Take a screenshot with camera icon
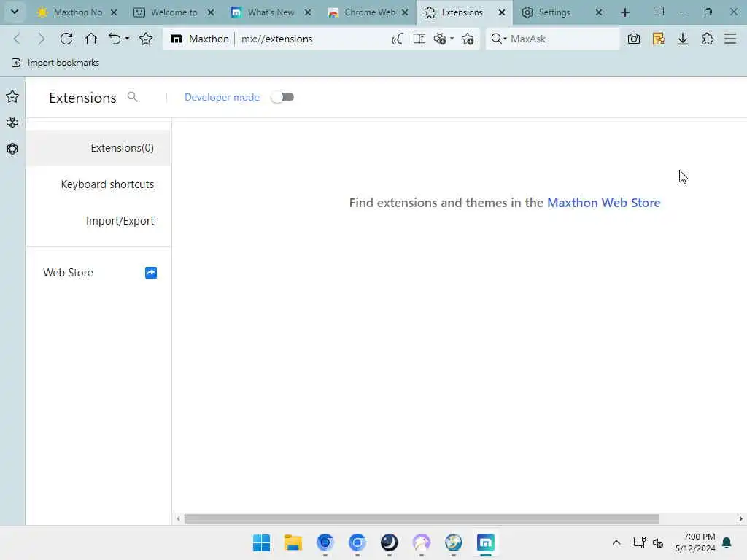Image resolution: width=747 pixels, height=560 pixels. [634, 39]
